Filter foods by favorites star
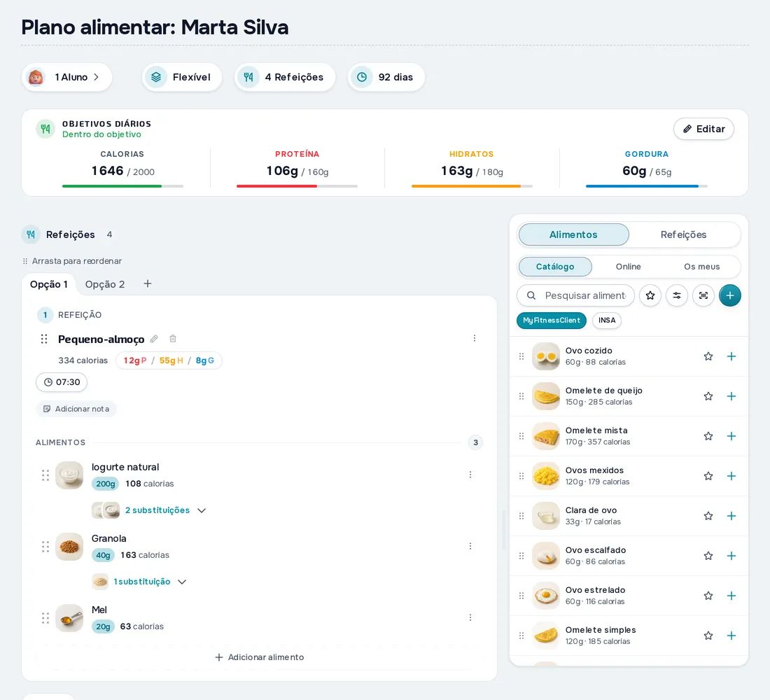 pyautogui.click(x=650, y=295)
